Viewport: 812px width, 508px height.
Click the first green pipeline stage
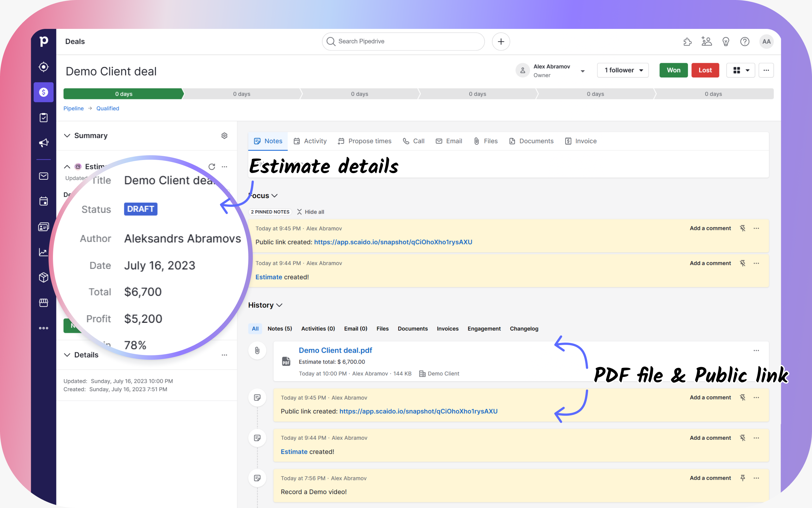[x=123, y=94]
